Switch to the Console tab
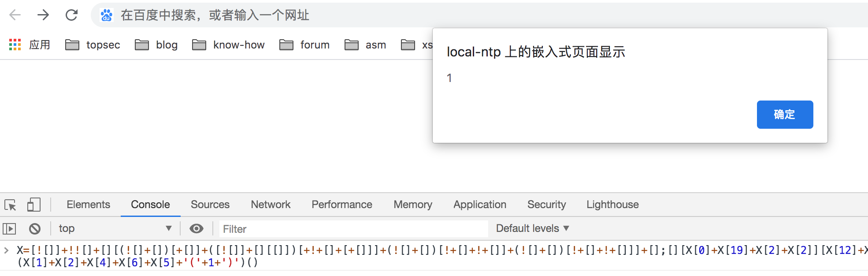 pos(150,205)
